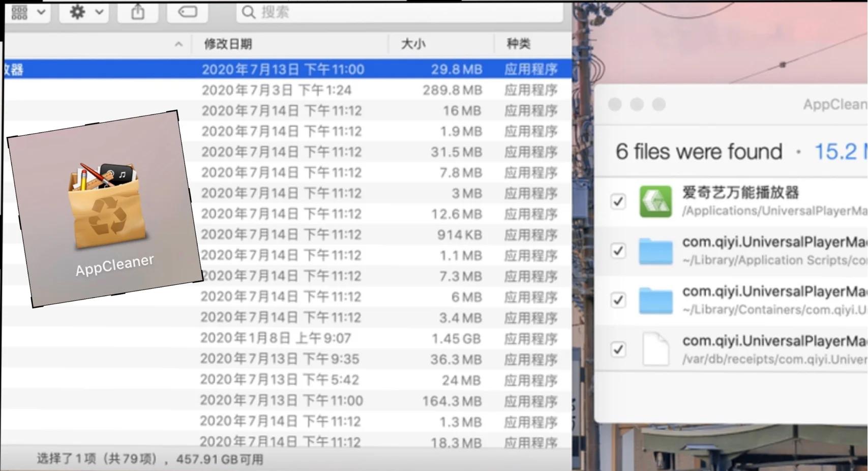The image size is (868, 471).
Task: Select the row with size 164.3 MB
Action: tap(287, 401)
